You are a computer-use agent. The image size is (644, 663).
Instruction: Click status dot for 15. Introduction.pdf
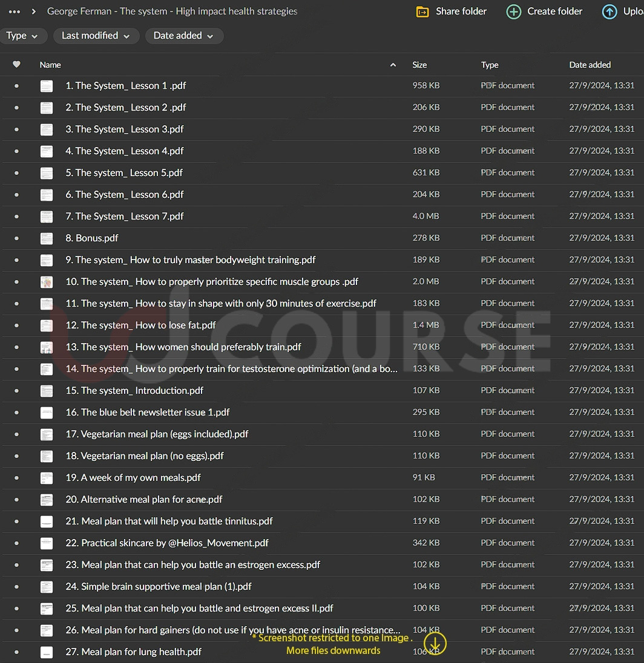click(x=16, y=391)
